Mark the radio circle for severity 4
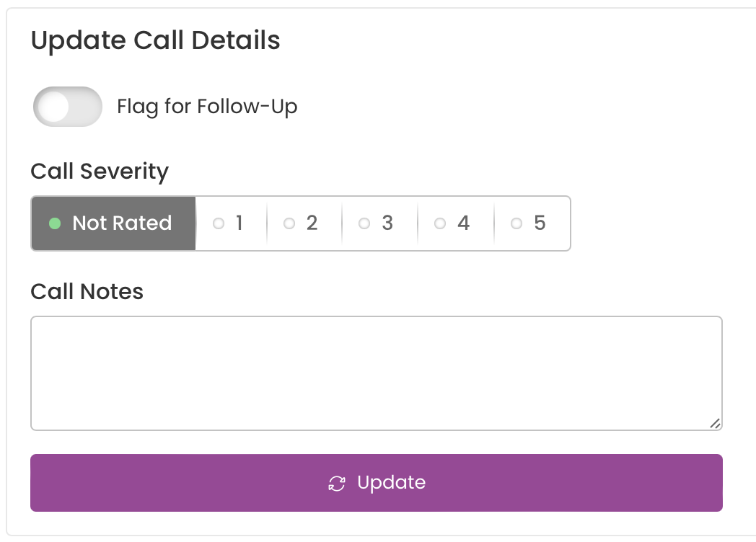756x542 pixels. 440,223
